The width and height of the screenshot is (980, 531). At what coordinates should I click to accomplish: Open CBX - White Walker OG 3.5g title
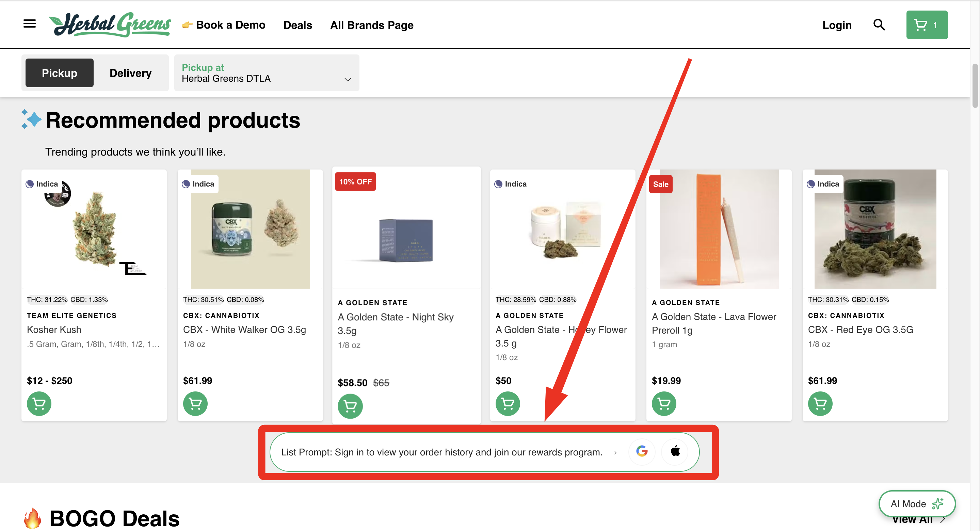244,329
